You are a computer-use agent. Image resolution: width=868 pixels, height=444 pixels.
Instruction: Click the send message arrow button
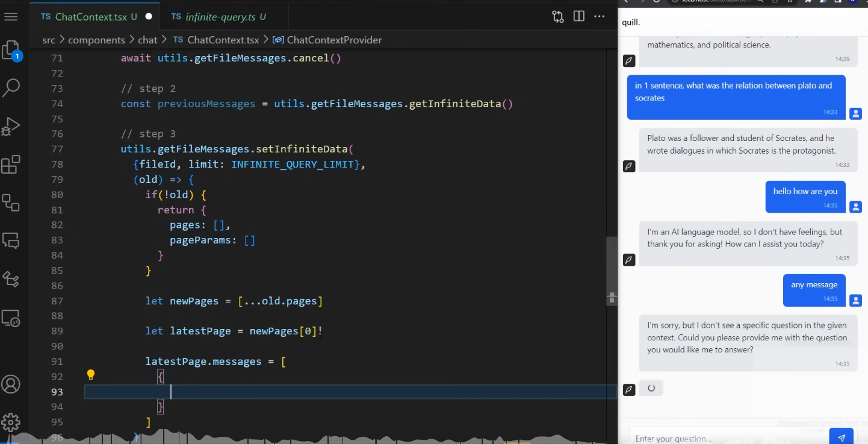pos(841,438)
